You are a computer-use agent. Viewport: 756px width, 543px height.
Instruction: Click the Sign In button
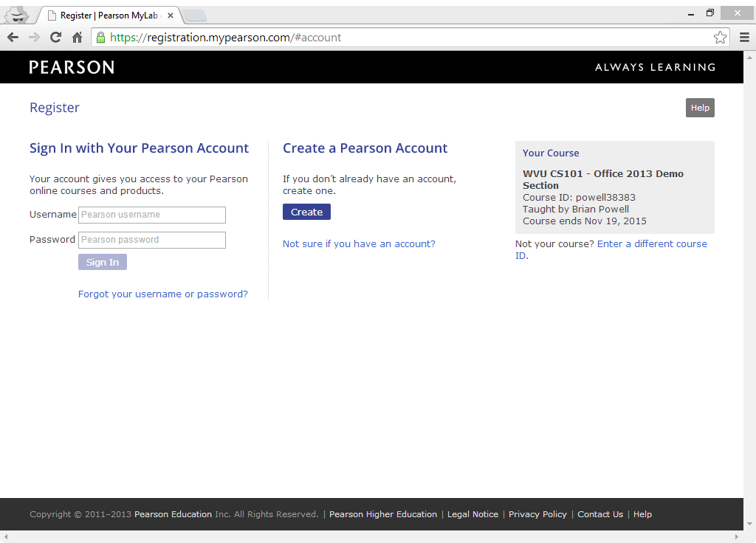coord(103,262)
